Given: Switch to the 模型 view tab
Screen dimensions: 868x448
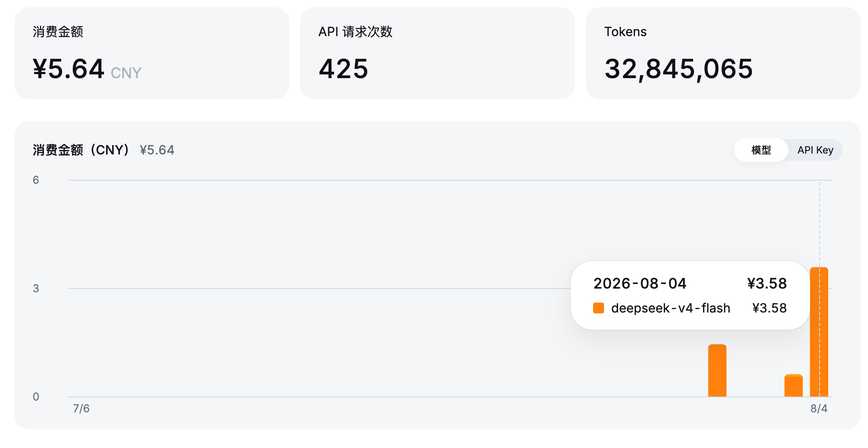Looking at the screenshot, I should (x=761, y=150).
